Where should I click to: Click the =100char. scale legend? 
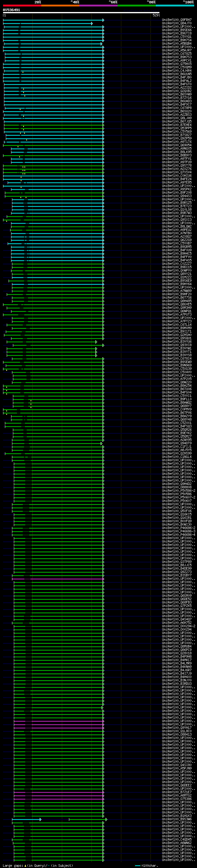tap(146, 866)
